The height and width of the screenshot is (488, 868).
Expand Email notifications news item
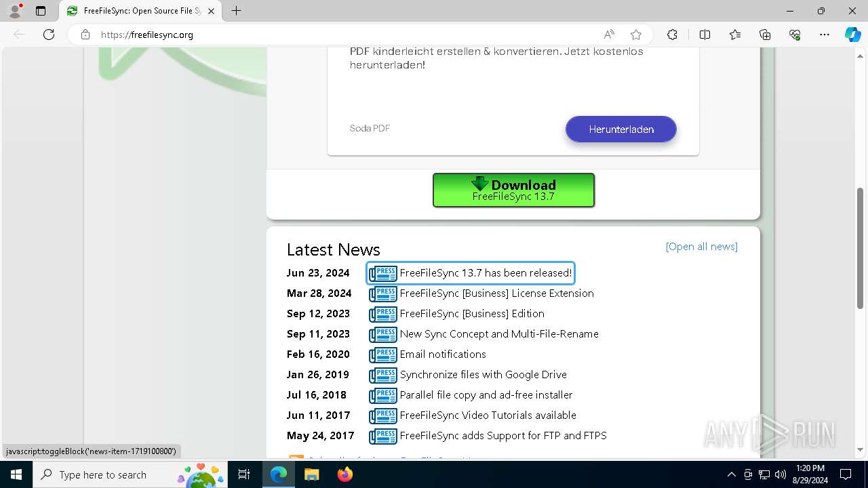coord(427,354)
